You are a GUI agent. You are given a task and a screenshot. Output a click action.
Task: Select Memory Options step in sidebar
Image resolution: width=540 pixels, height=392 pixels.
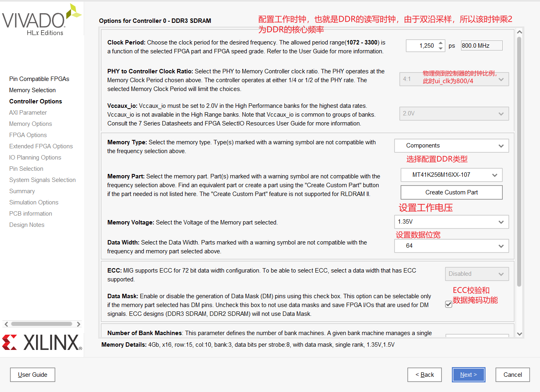[30, 124]
